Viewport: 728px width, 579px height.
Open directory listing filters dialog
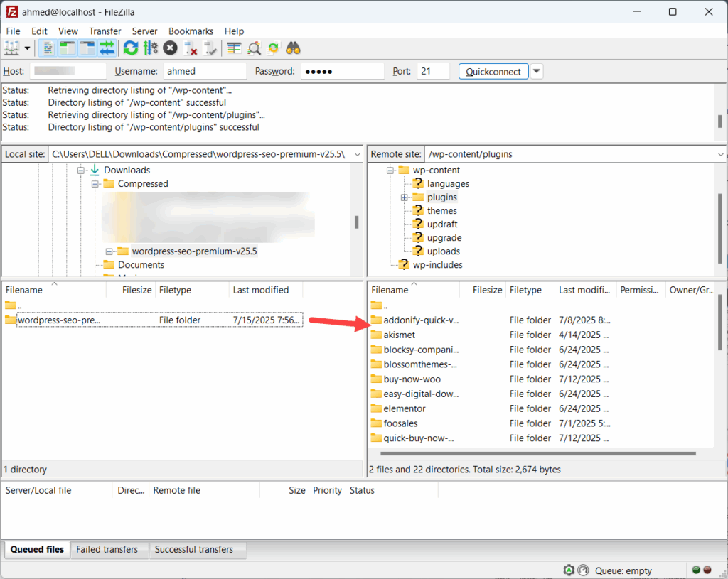click(234, 48)
